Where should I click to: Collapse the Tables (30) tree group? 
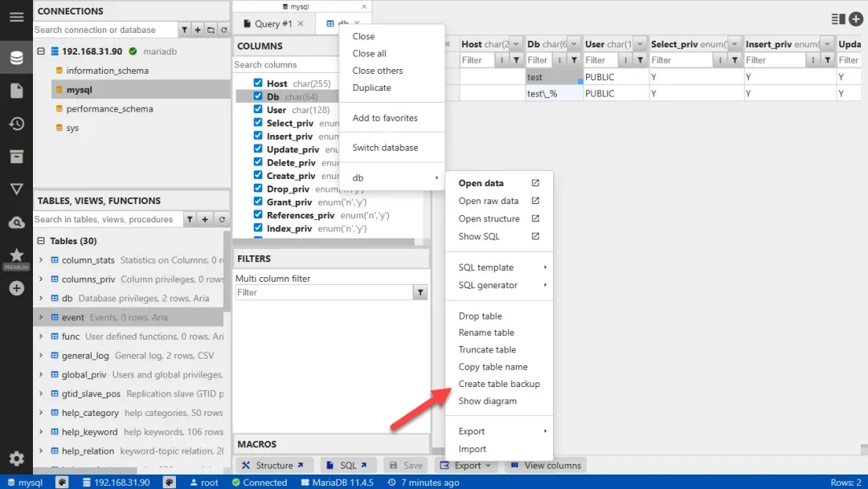(x=41, y=241)
